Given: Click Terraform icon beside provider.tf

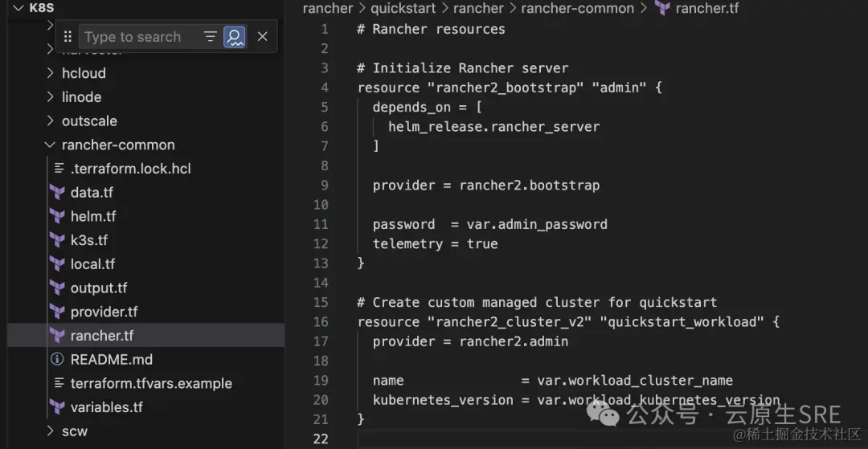Looking at the screenshot, I should 57,312.
